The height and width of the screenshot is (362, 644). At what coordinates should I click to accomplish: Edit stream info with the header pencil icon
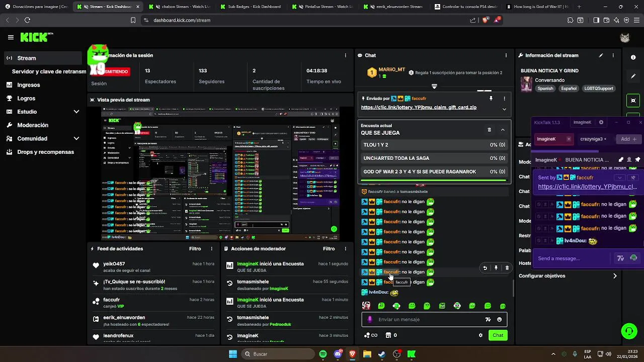coord(601,55)
